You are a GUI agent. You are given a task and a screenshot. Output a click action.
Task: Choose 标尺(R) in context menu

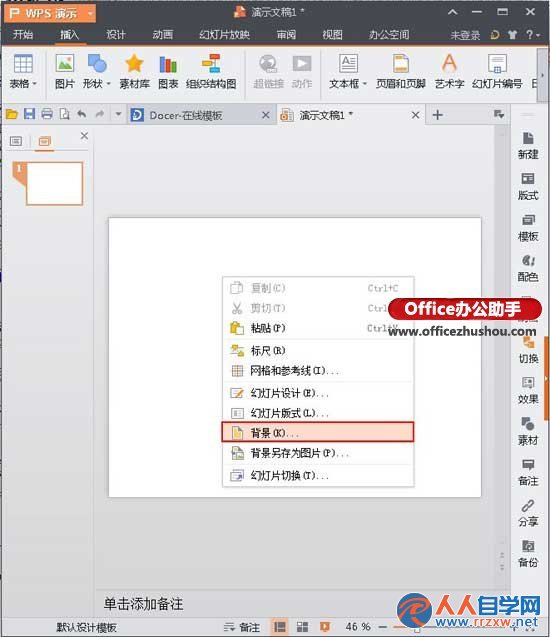(318, 350)
